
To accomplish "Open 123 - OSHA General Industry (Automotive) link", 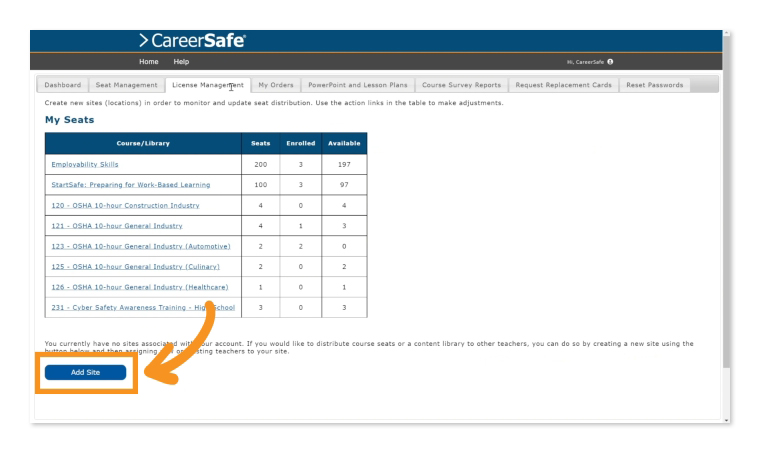I will coord(141,246).
